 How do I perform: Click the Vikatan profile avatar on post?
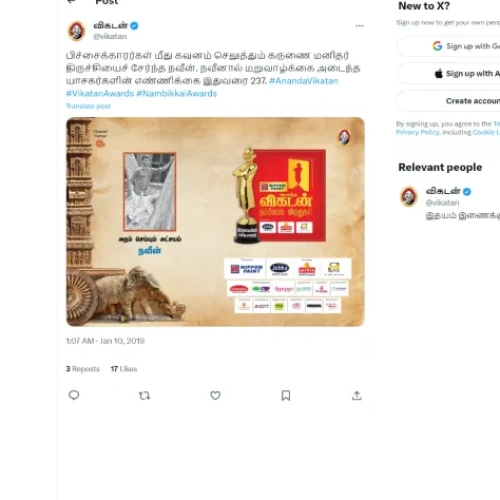77,31
